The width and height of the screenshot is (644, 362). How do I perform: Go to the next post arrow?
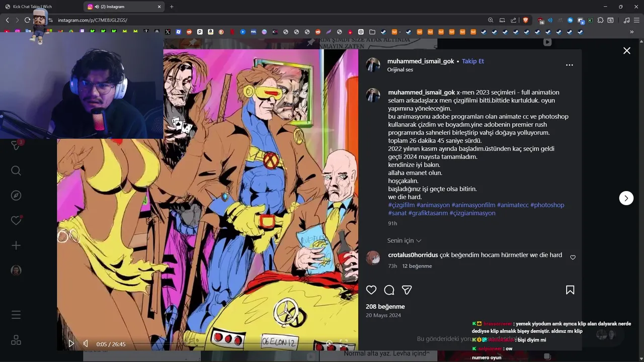coord(626,198)
